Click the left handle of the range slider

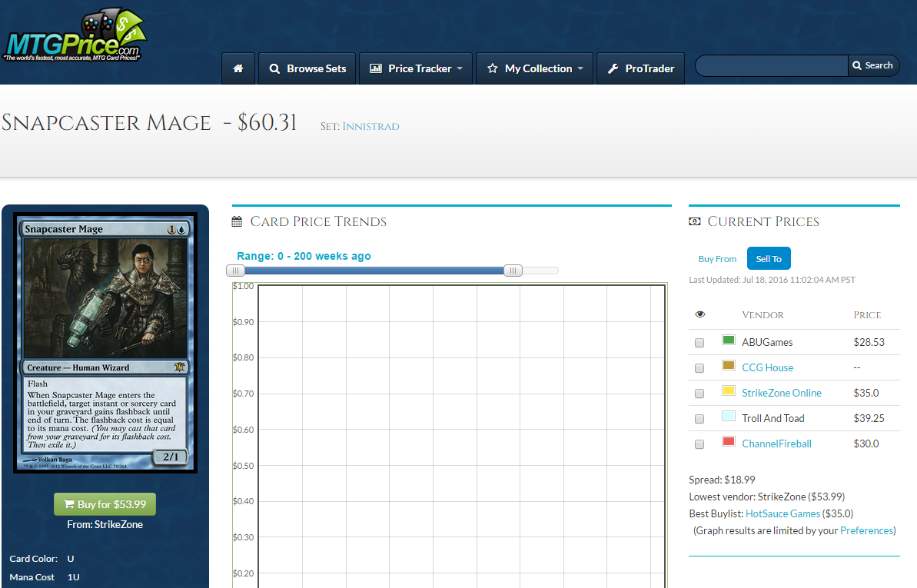pos(235,271)
